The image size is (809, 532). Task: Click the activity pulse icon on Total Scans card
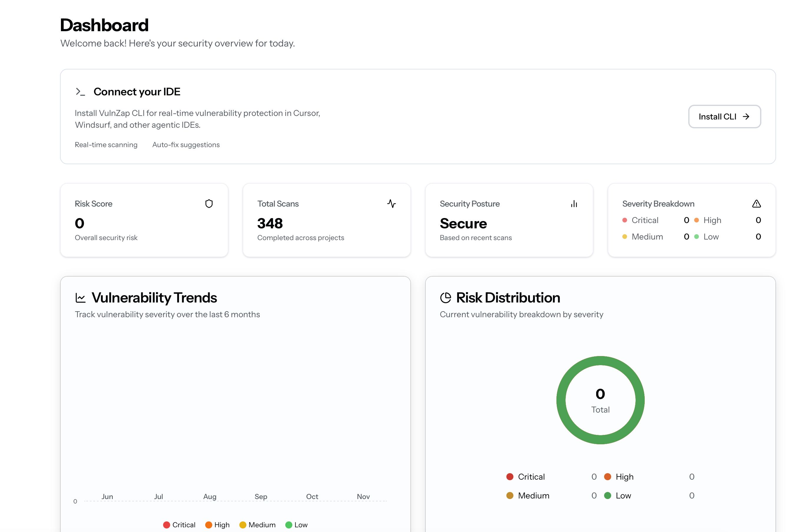(392, 204)
